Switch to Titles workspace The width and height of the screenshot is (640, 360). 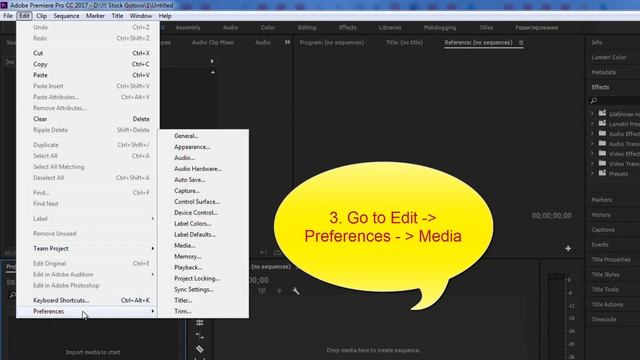486,28
